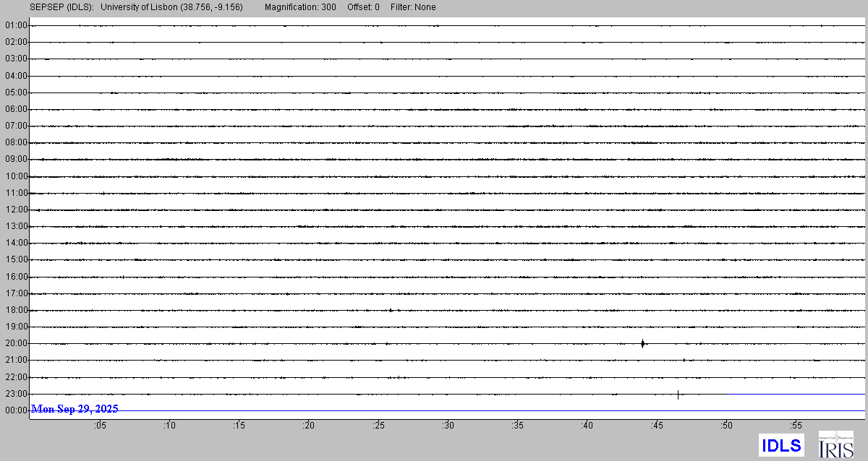Click the University of Lisbon coordinates text
The height and width of the screenshot is (461, 868).
click(x=171, y=7)
